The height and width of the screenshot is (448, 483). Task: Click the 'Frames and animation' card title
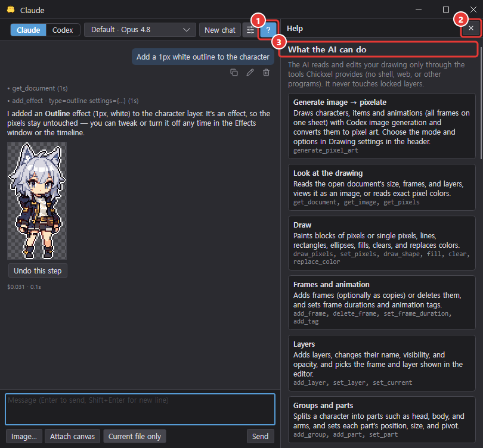pos(332,285)
